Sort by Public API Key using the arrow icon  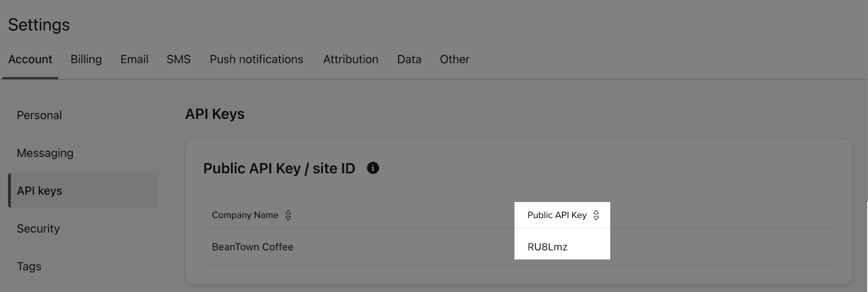click(596, 215)
